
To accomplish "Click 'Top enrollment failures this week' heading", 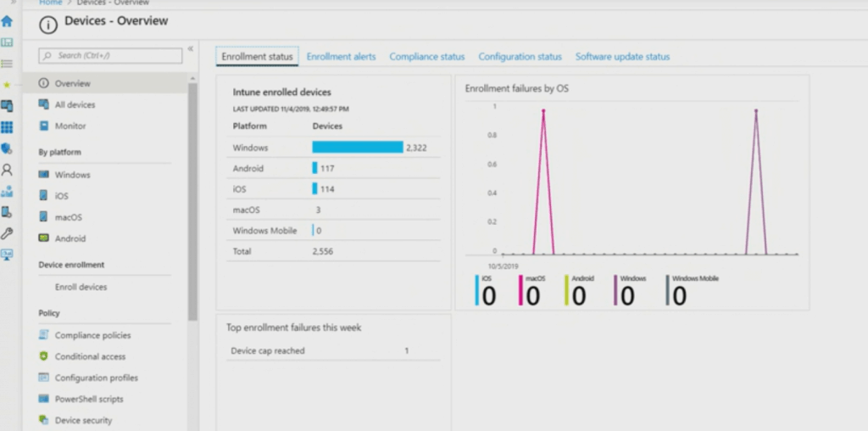I will pos(293,327).
